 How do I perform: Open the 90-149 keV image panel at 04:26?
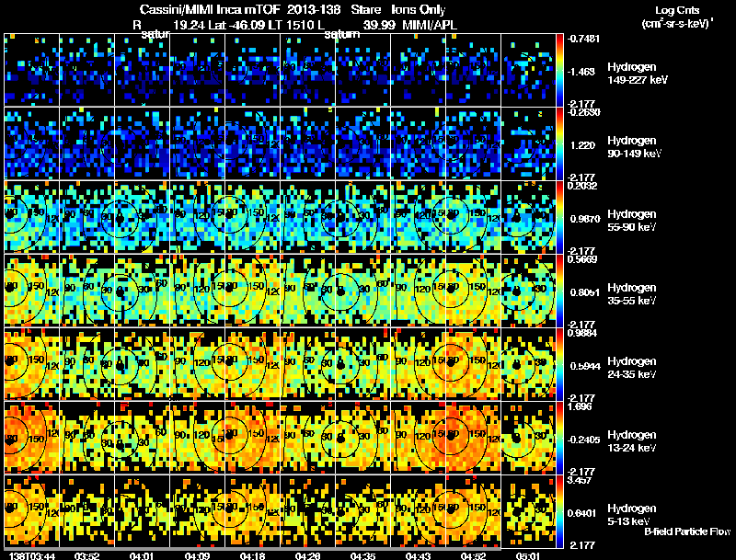[308, 143]
